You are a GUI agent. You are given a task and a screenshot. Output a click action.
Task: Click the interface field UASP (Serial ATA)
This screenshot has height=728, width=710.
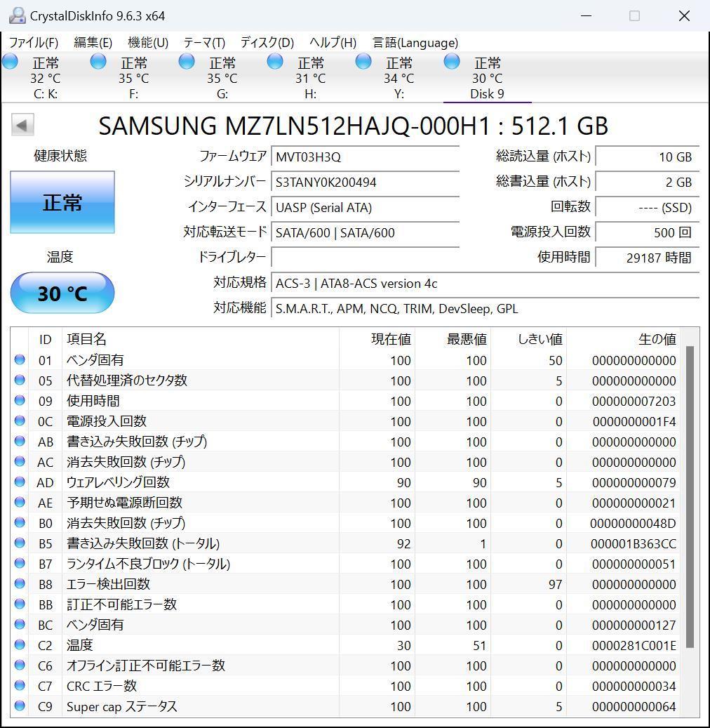(366, 207)
